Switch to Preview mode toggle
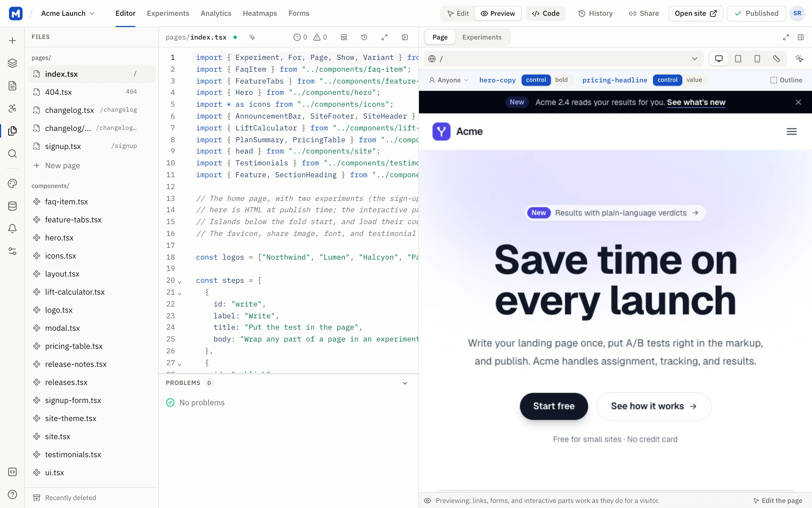 pyautogui.click(x=498, y=14)
